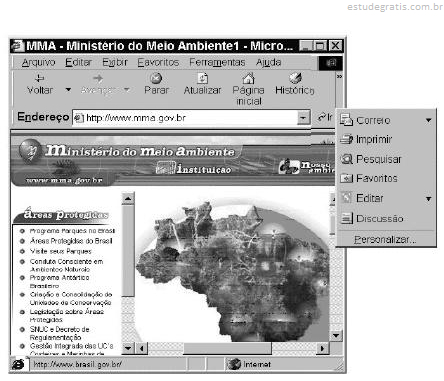The image size is (444, 381).
Task: Select Pesquisar search icon in overflow menu
Action: click(x=346, y=159)
